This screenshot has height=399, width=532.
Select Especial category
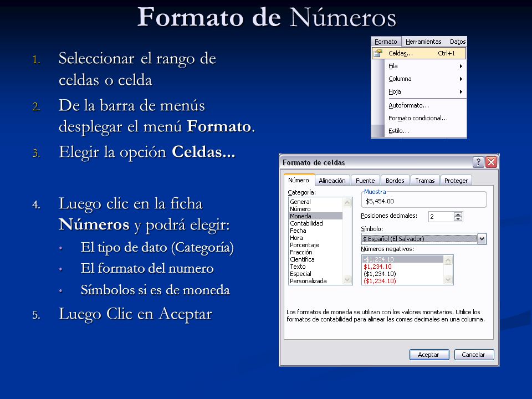coord(315,274)
